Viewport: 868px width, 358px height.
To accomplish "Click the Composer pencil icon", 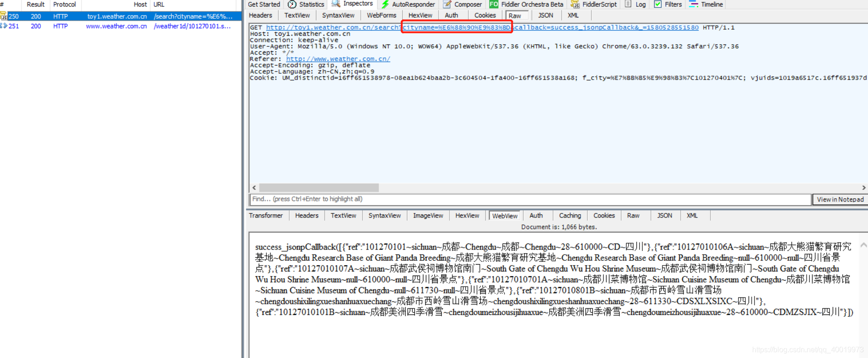I will pyautogui.click(x=447, y=4).
